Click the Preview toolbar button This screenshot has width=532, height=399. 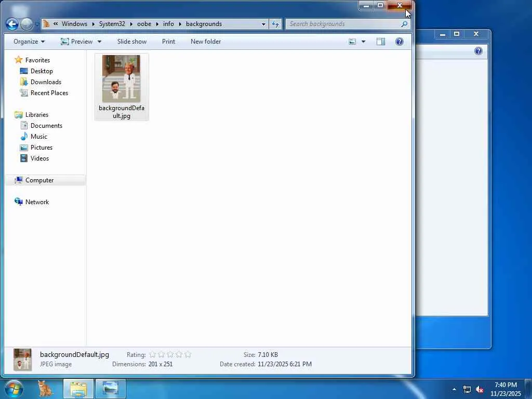tap(77, 42)
